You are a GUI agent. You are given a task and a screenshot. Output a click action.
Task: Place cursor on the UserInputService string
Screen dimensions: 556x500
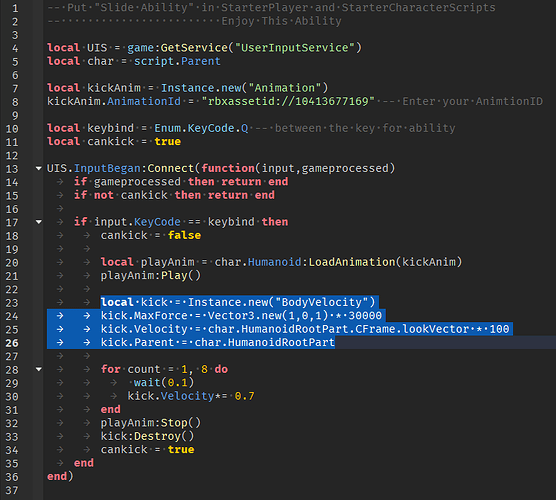[x=294, y=48]
